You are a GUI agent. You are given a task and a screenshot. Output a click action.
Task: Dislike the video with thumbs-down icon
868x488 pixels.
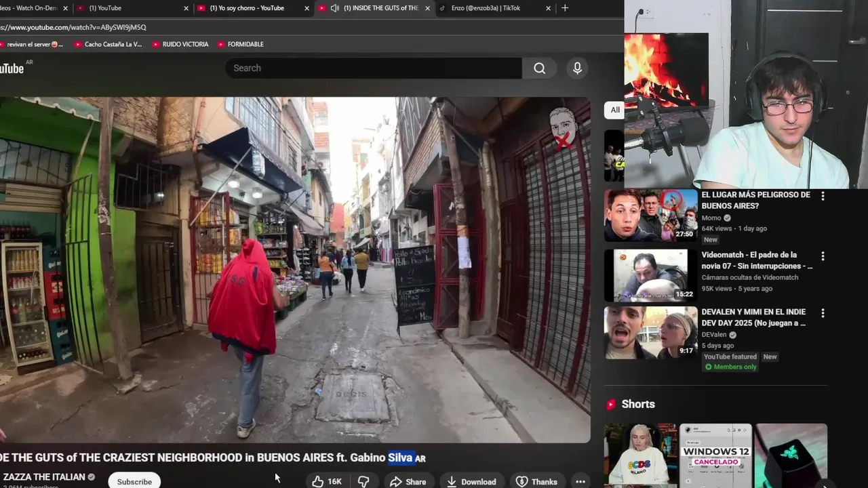point(363,481)
